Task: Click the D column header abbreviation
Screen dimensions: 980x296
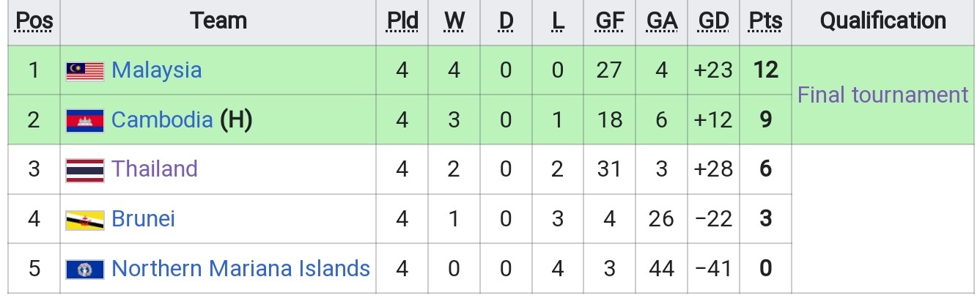Action: click(506, 21)
